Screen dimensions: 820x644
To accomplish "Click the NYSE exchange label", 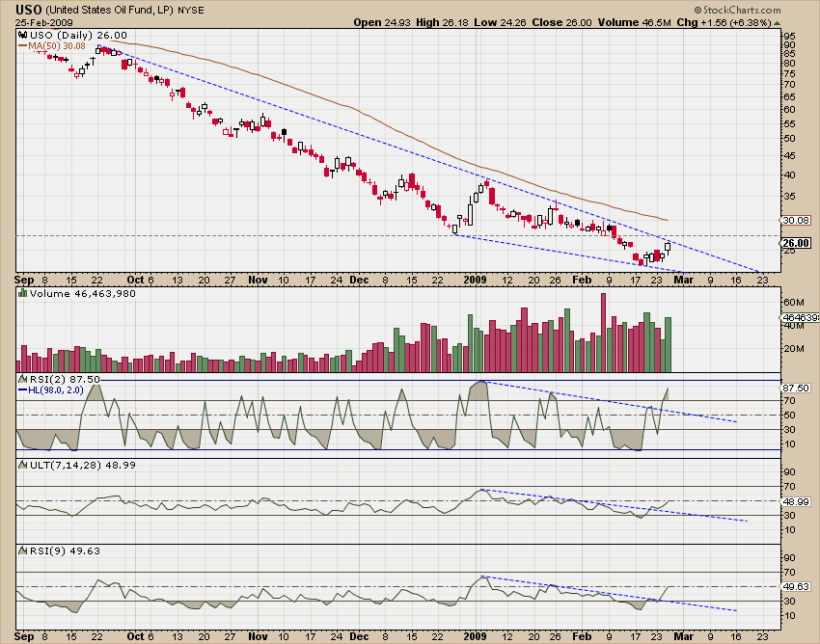I will coord(191,11).
